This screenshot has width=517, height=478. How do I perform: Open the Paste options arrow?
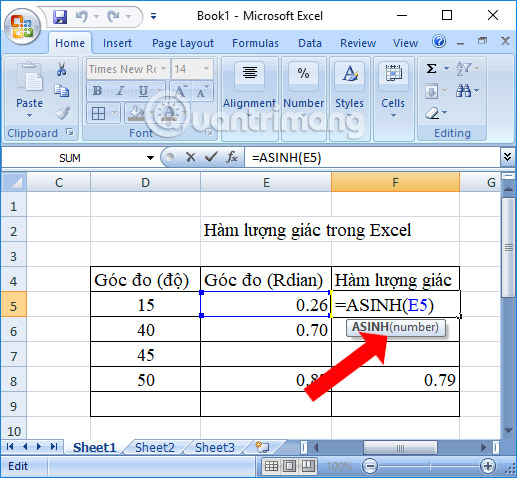click(x=30, y=116)
